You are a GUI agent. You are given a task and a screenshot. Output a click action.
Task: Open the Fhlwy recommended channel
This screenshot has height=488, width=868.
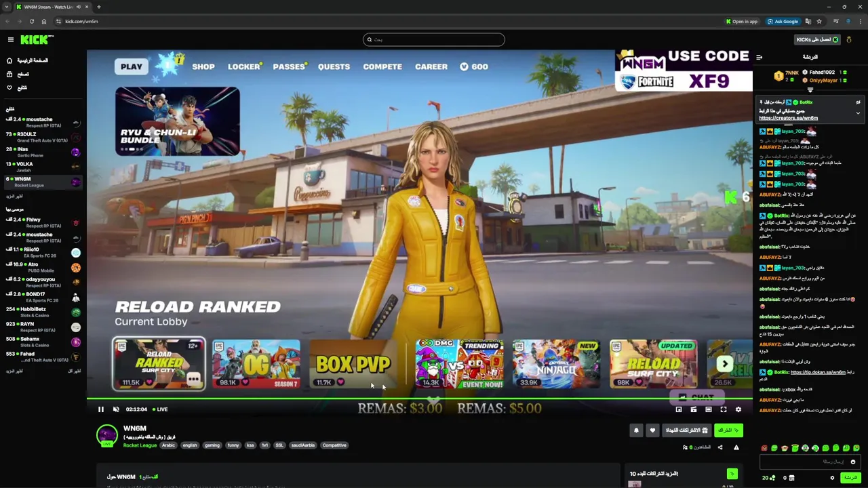pos(43,222)
